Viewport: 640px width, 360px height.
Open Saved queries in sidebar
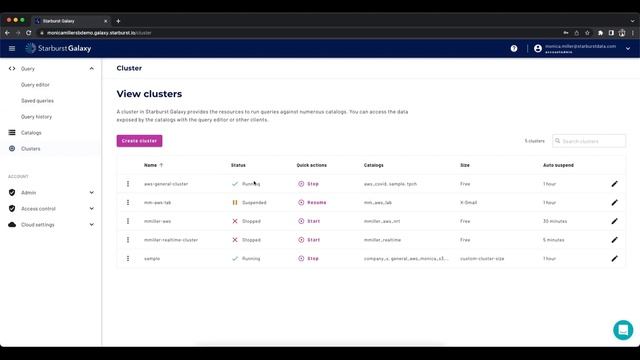(x=37, y=101)
